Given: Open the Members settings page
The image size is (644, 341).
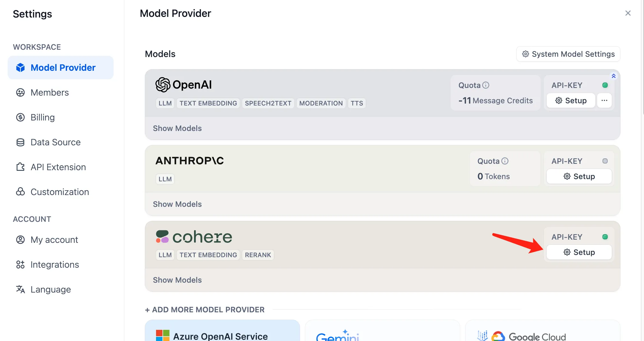Looking at the screenshot, I should point(49,92).
